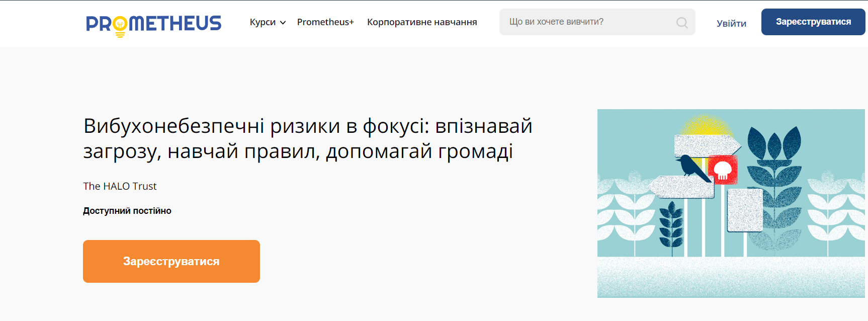Image resolution: width=868 pixels, height=321 pixels.
Task: Click the blue Зареєструватися header button
Action: (x=813, y=22)
